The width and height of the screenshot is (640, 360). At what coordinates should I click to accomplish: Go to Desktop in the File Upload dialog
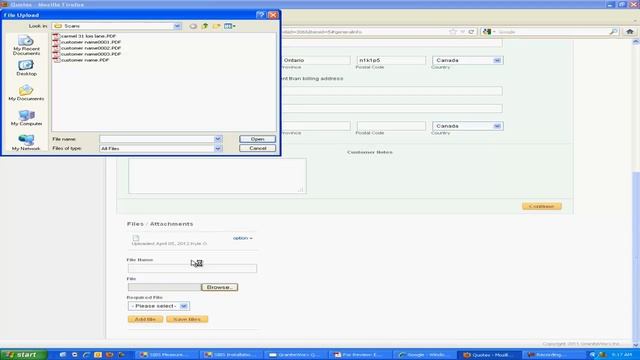tap(26, 68)
